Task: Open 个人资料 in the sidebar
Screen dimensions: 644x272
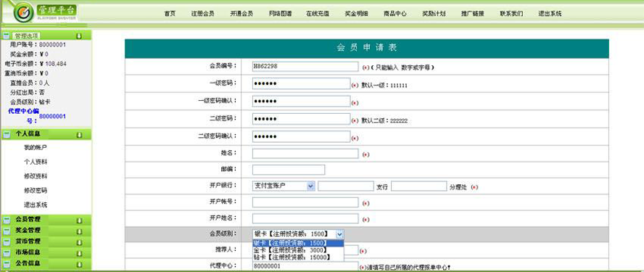Action: tap(36, 162)
